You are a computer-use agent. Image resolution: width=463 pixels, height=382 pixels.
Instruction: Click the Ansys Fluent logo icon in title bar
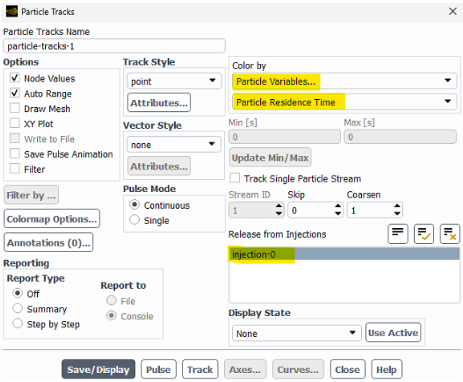(12, 12)
